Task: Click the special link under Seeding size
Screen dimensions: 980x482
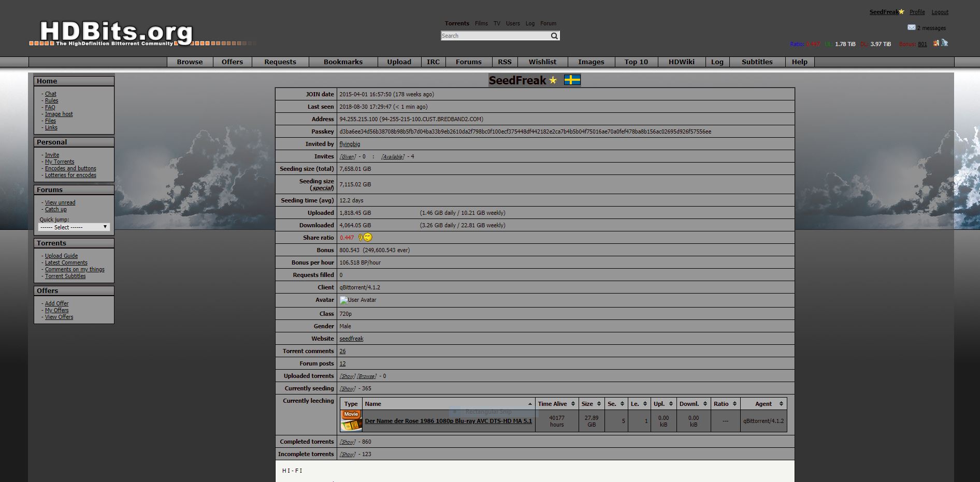Action: pos(323,188)
